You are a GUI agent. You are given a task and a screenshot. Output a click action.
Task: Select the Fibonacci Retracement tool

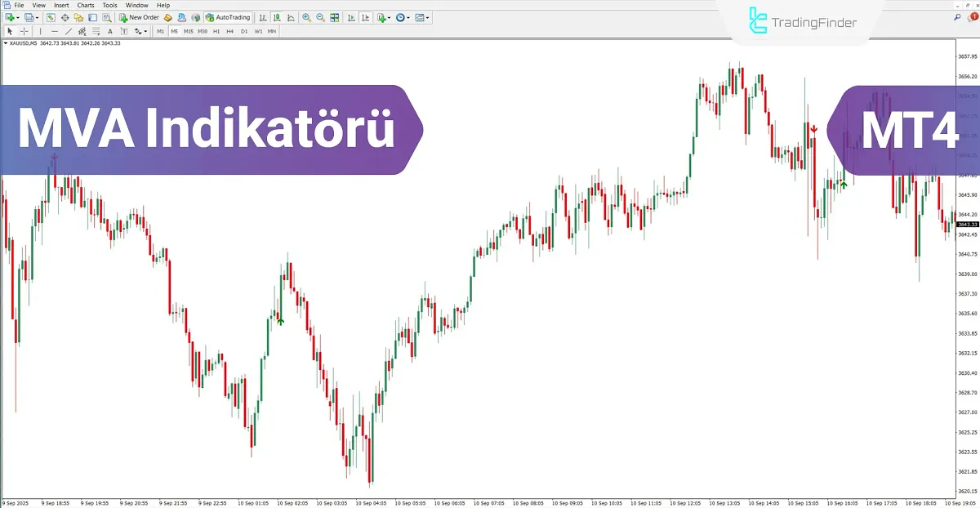[x=82, y=31]
